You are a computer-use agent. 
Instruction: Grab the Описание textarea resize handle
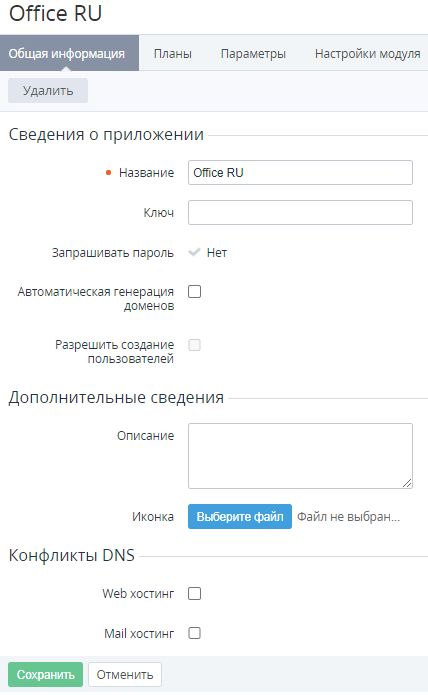point(407,483)
